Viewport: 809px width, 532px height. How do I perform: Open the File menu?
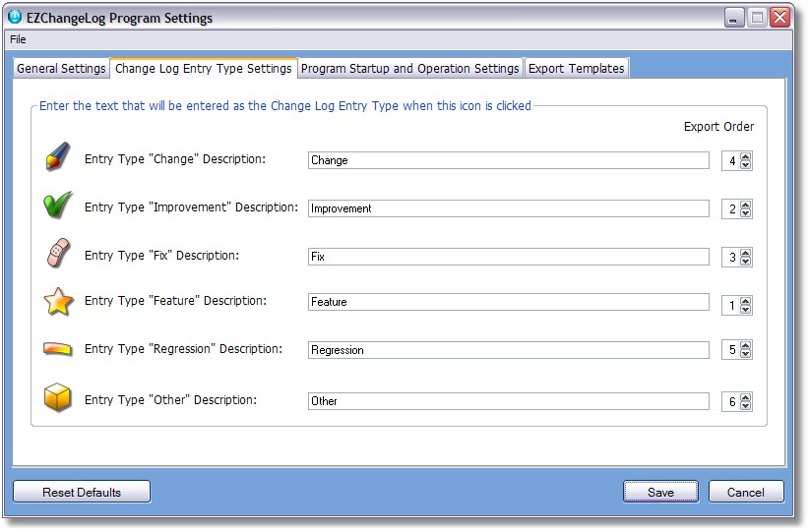(18, 39)
